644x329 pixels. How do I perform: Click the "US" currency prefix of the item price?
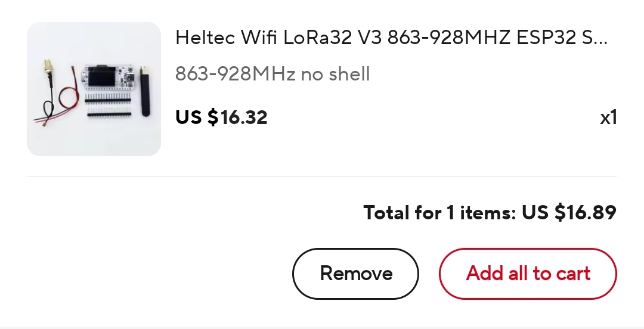tap(188, 117)
